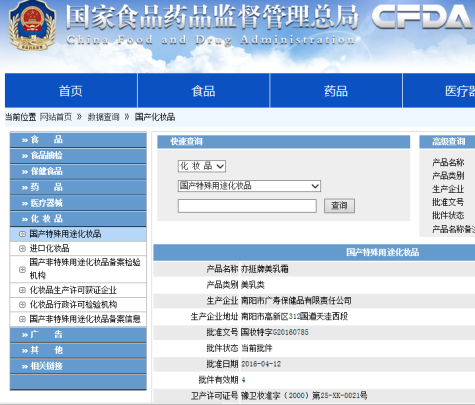Image resolution: width=475 pixels, height=405 pixels.
Task: Expand the 进口化妆品 plus icon
Action: click(x=22, y=248)
